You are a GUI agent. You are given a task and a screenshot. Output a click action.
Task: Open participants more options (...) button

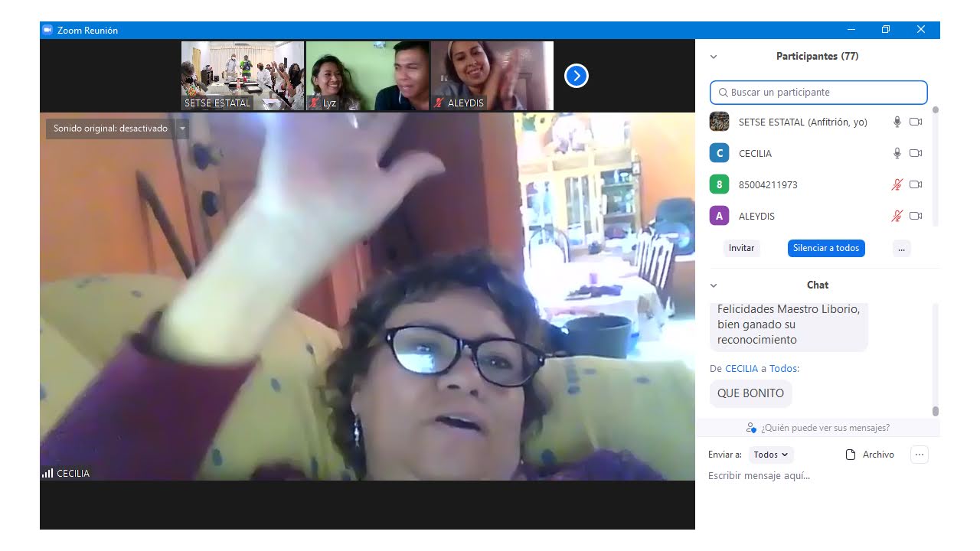(901, 248)
